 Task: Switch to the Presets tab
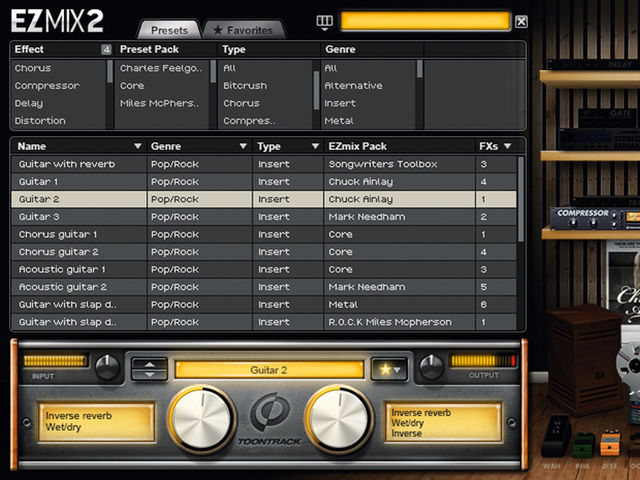(x=169, y=30)
